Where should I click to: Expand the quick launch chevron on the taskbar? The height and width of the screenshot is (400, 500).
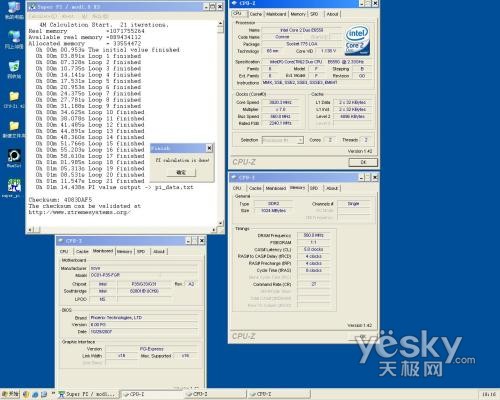click(53, 394)
